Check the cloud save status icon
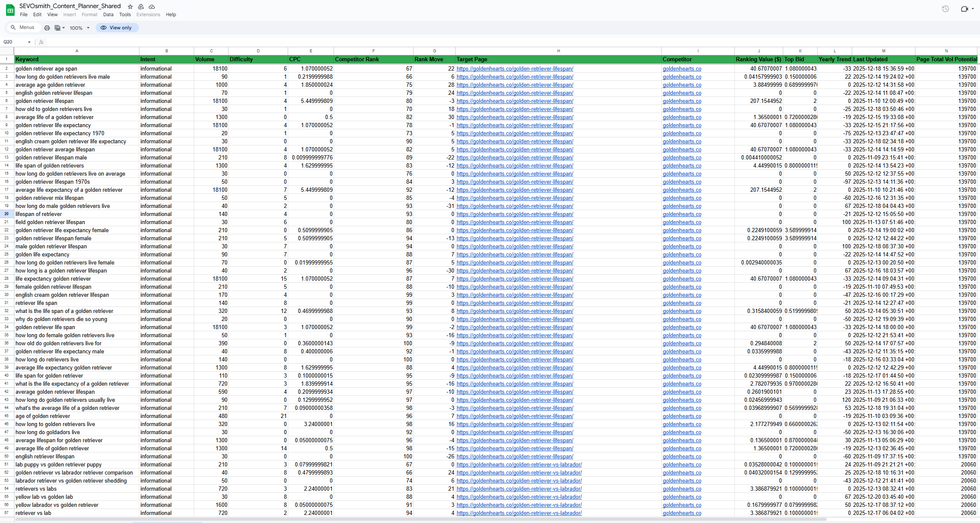The width and height of the screenshot is (980, 523). pyautogui.click(x=152, y=6)
